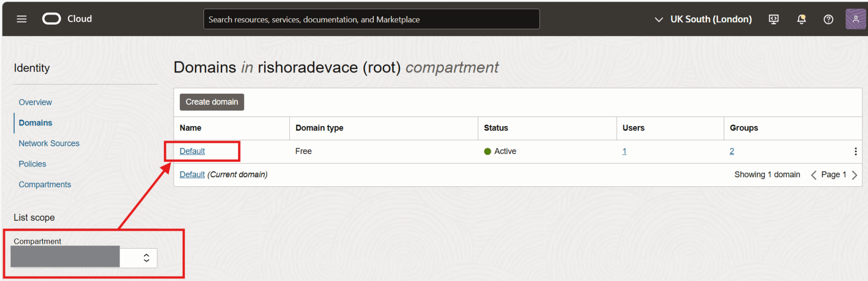Open Policies from the Identity sidebar
Viewport: 868px width, 281px height.
[x=32, y=164]
